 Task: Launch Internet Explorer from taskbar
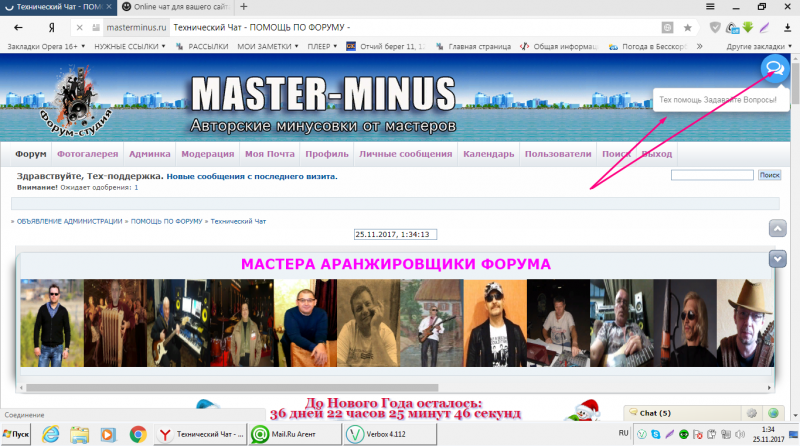point(51,434)
